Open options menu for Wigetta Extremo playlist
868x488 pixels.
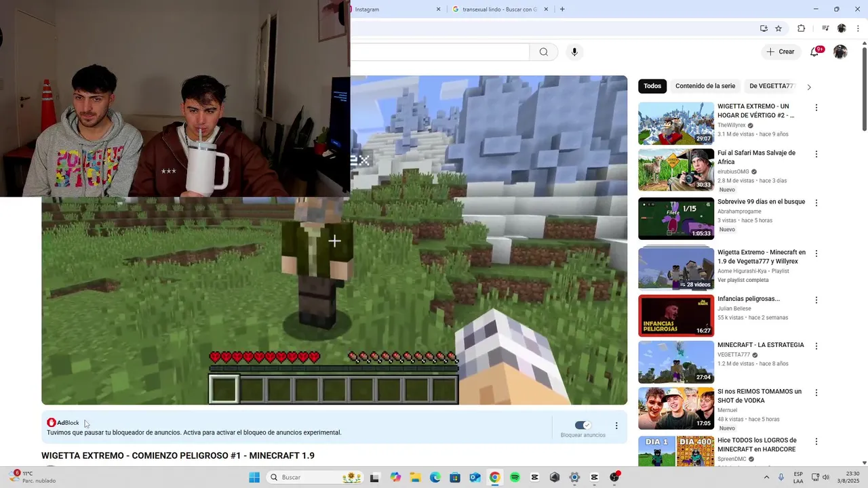pyautogui.click(x=816, y=253)
